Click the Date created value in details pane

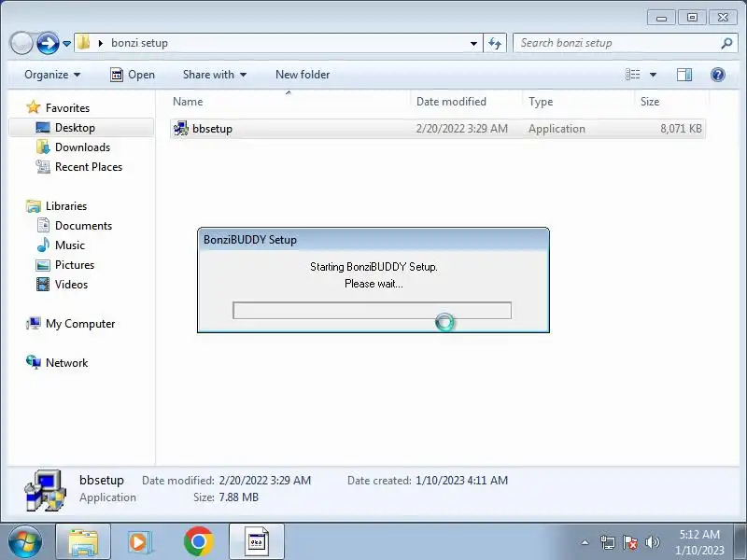pyautogui.click(x=461, y=481)
